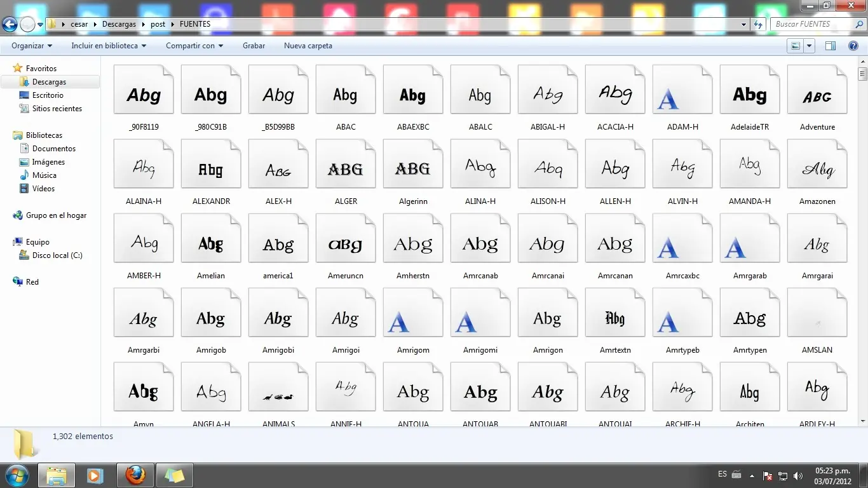
Task: Select the Algerinn font file icon
Action: coord(413,164)
